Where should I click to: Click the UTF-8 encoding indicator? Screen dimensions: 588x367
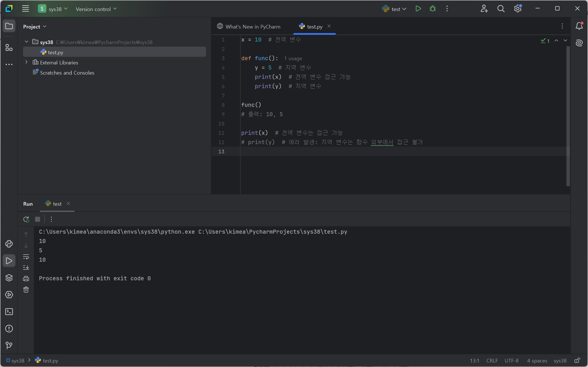pyautogui.click(x=511, y=361)
